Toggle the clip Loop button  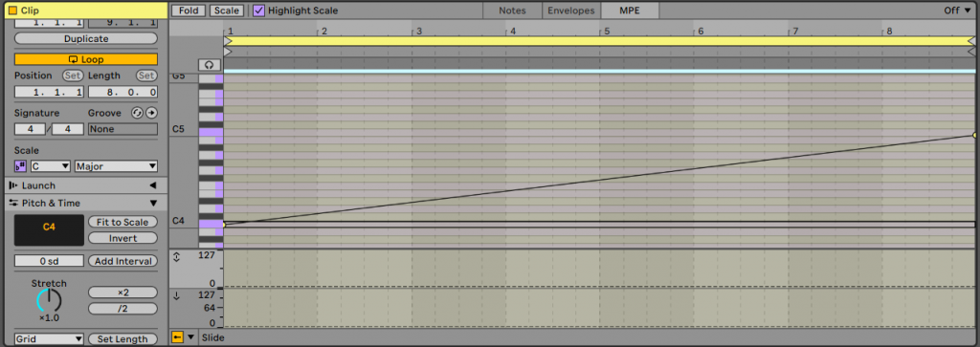point(86,60)
